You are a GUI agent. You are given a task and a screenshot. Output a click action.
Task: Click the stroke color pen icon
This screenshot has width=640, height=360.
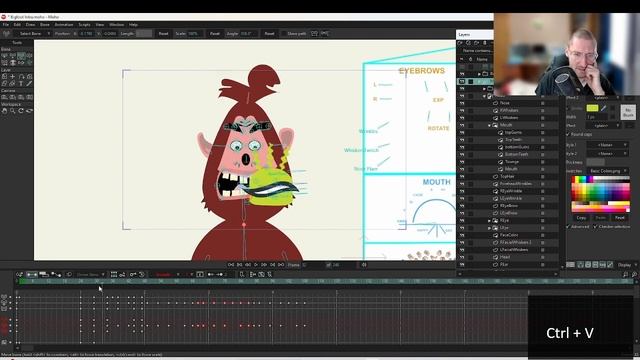[604, 108]
